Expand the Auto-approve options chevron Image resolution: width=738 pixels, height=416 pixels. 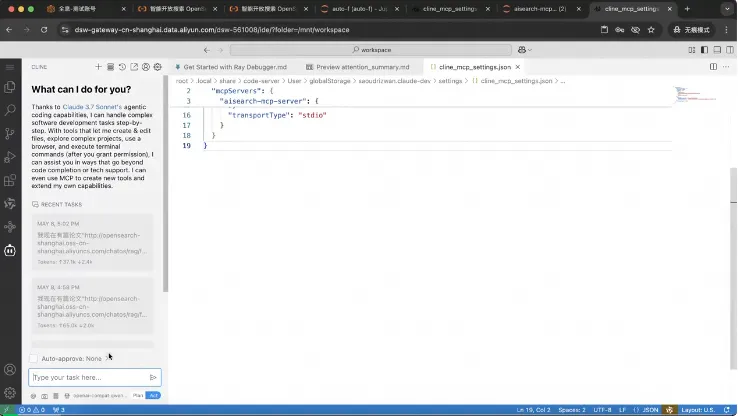click(108, 358)
